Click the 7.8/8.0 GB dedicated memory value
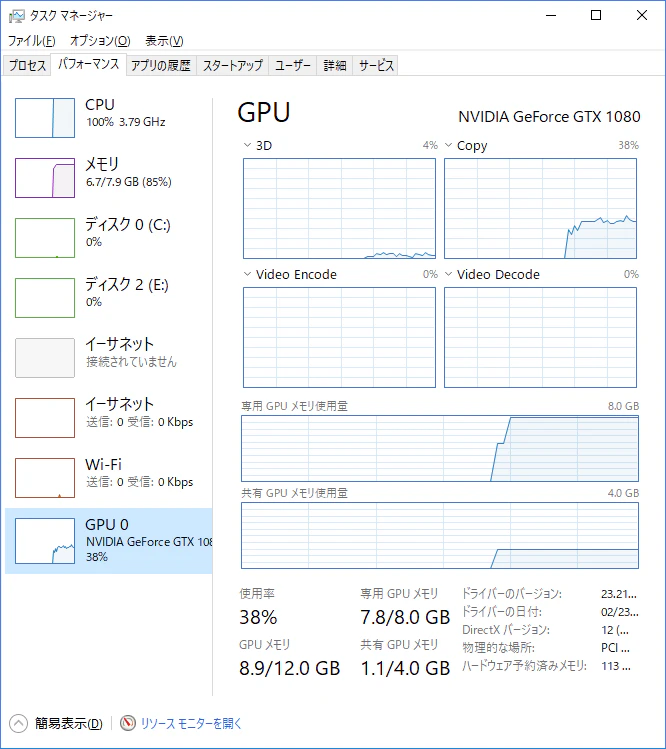666x749 pixels. (x=405, y=617)
